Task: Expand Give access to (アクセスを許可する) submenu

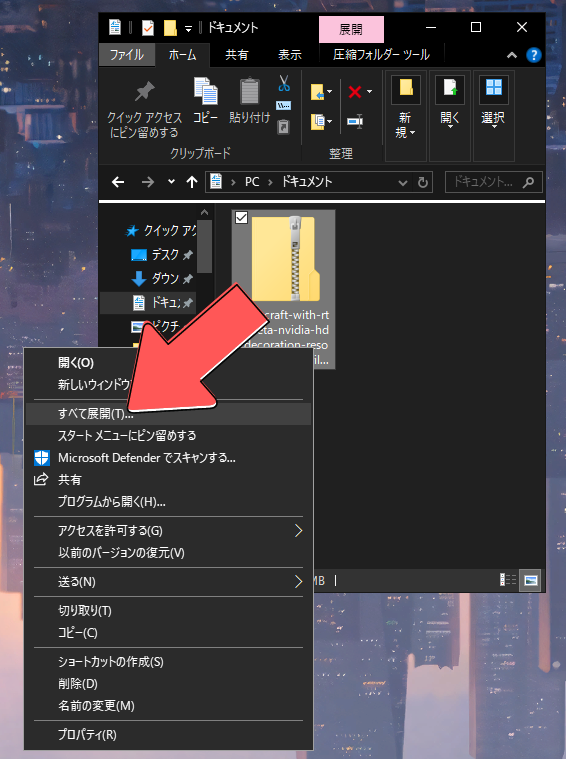Action: 168,531
